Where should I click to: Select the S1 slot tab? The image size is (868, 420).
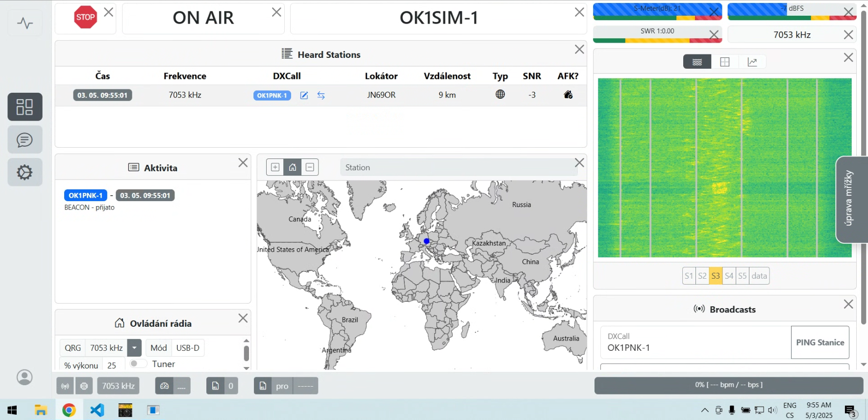coord(689,276)
